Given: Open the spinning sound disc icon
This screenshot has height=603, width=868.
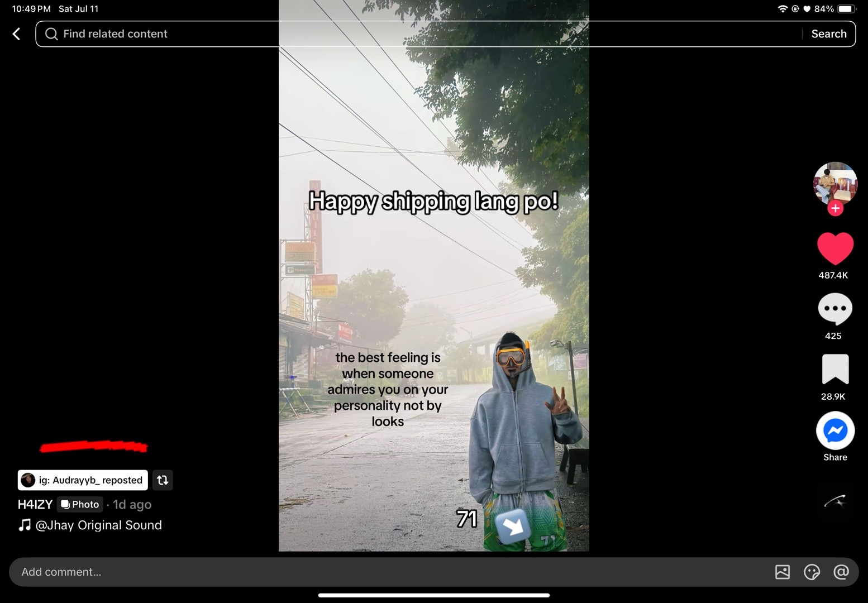Looking at the screenshot, I should pyautogui.click(x=835, y=502).
